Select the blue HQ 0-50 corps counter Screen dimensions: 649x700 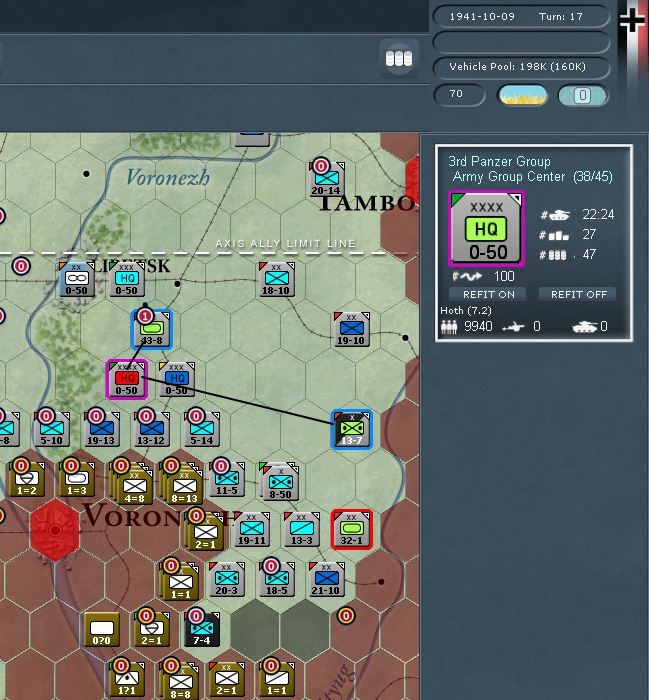pyautogui.click(x=177, y=379)
